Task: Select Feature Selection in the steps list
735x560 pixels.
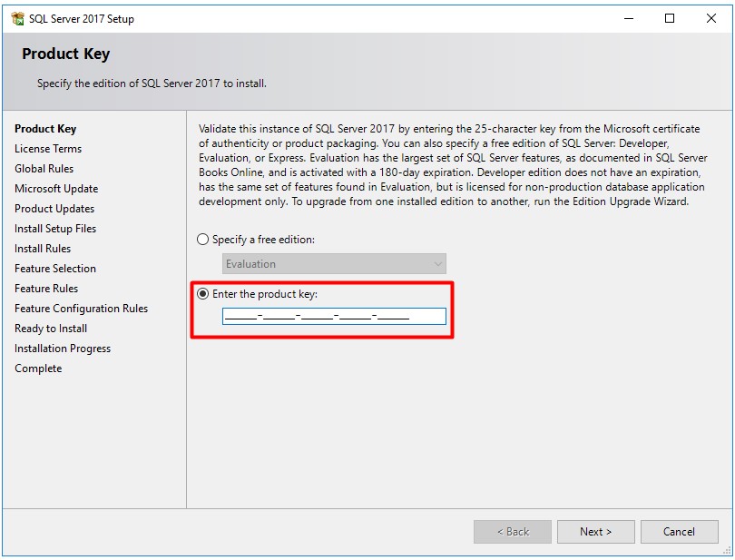Action: (55, 269)
